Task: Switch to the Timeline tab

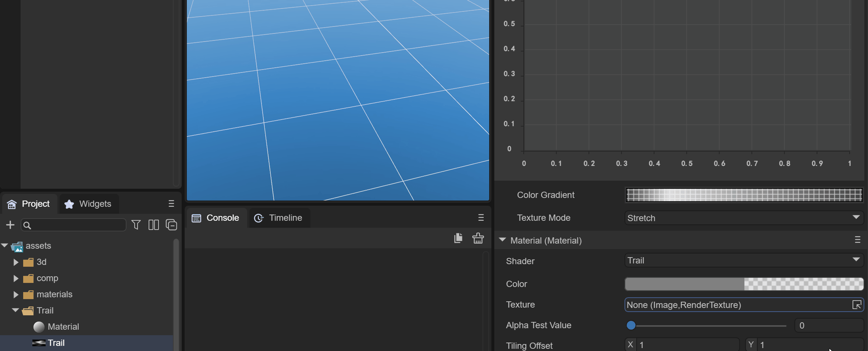Action: 279,218
